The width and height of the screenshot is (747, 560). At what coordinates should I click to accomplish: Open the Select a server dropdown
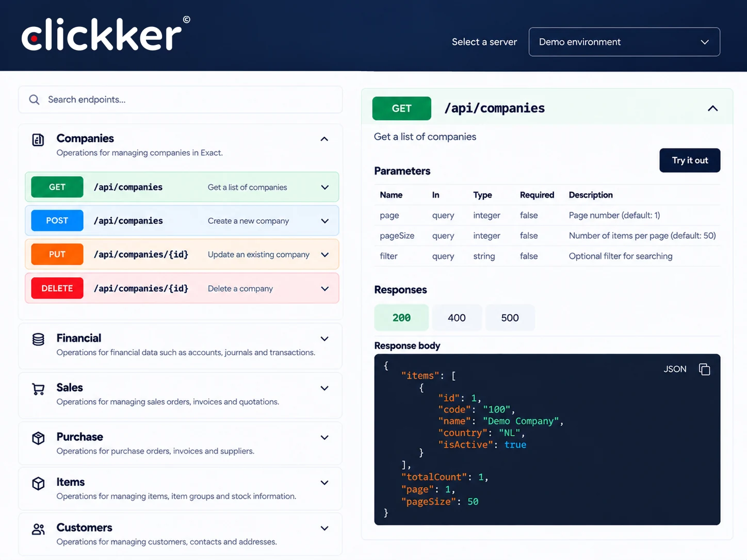pos(624,42)
